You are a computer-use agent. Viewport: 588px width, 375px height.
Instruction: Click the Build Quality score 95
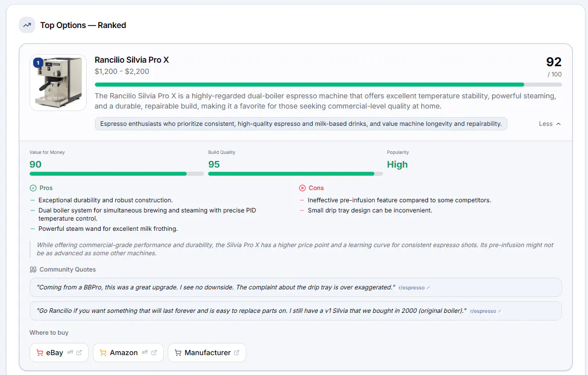pyautogui.click(x=214, y=165)
